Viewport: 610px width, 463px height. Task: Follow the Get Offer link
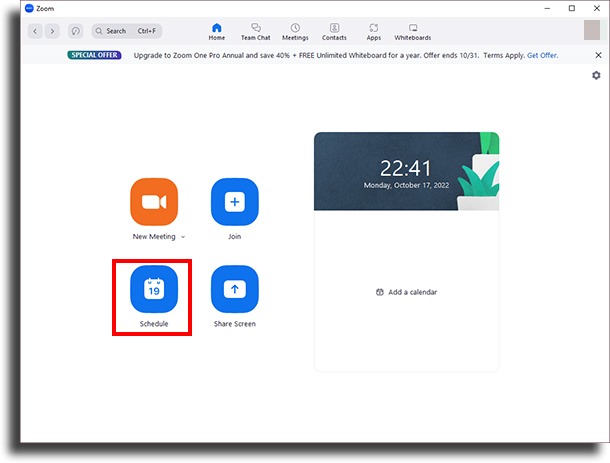tap(542, 55)
